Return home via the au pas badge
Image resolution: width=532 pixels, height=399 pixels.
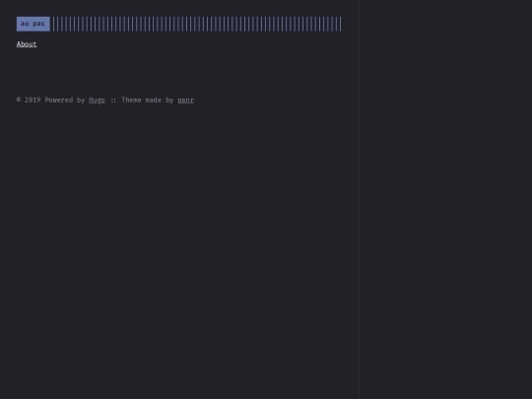tap(33, 24)
